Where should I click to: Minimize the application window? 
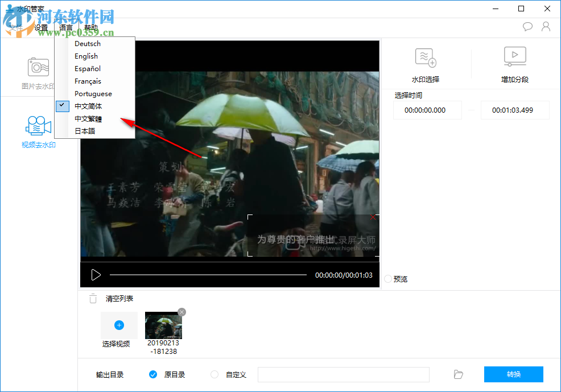point(496,9)
